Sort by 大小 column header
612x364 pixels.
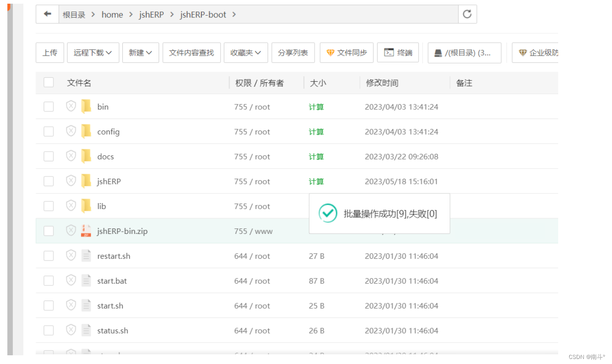tap(318, 83)
